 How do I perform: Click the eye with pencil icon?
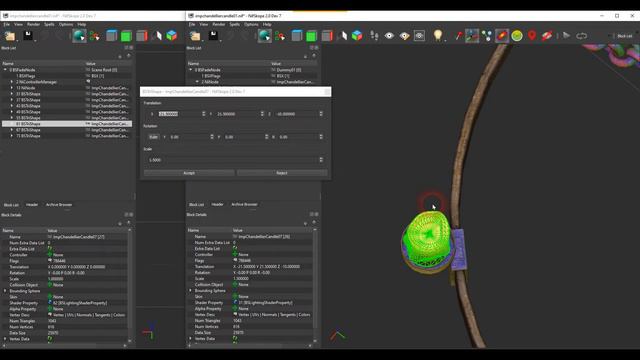[x=404, y=36]
